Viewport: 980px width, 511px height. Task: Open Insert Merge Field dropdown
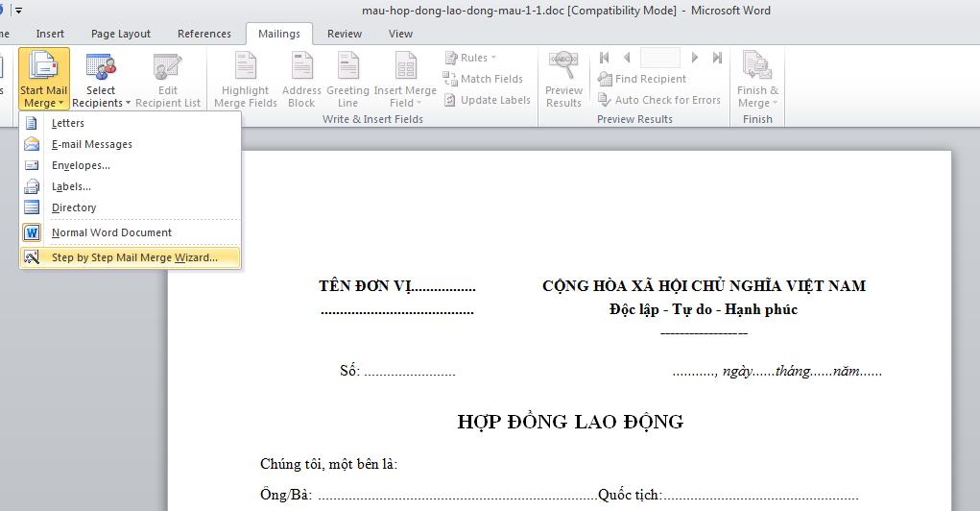405,79
